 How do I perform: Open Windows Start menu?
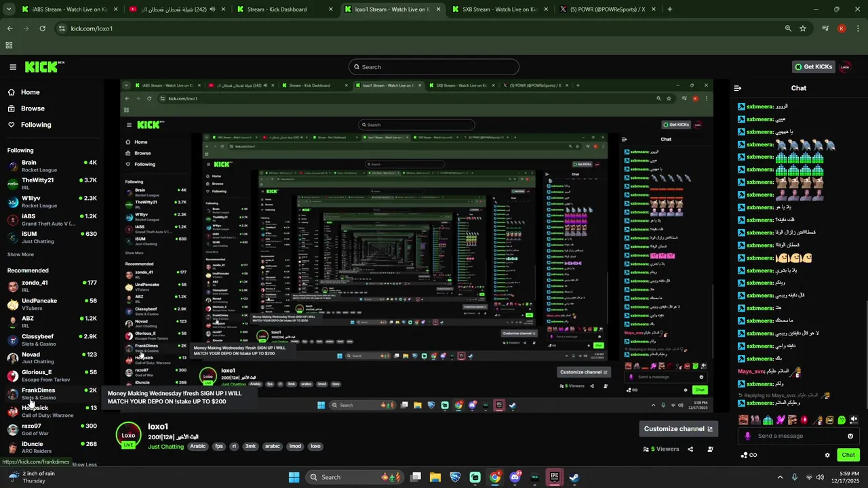tap(294, 477)
